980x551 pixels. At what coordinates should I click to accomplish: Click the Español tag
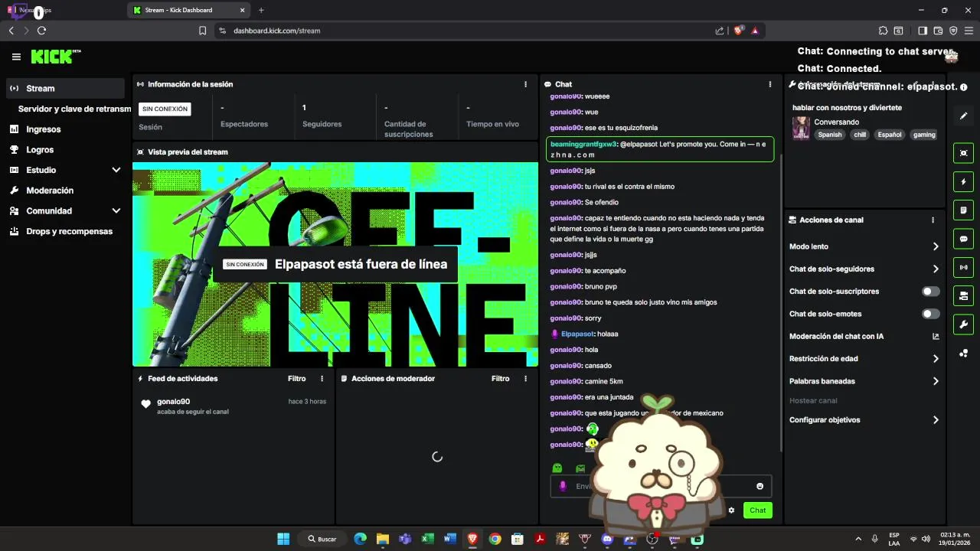[890, 135]
